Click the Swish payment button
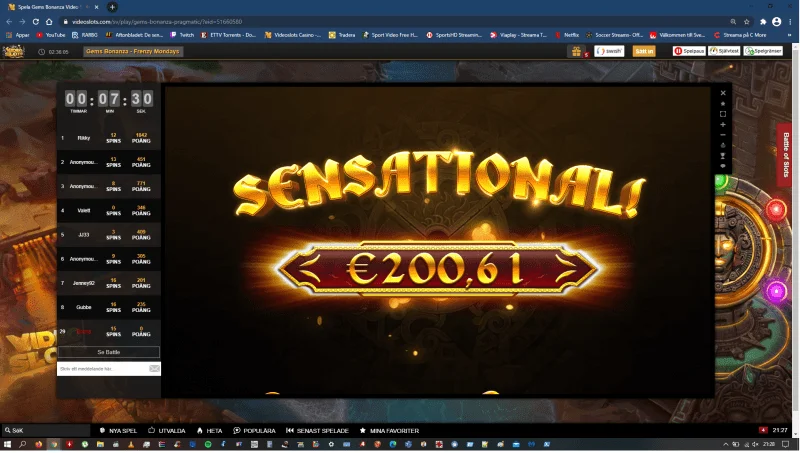 pos(609,51)
